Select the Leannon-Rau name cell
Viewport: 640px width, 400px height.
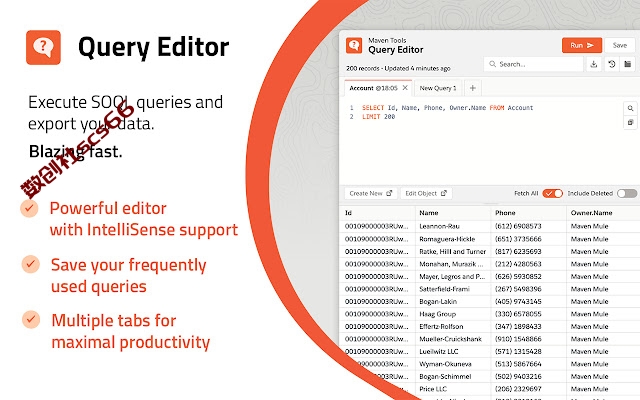click(439, 226)
